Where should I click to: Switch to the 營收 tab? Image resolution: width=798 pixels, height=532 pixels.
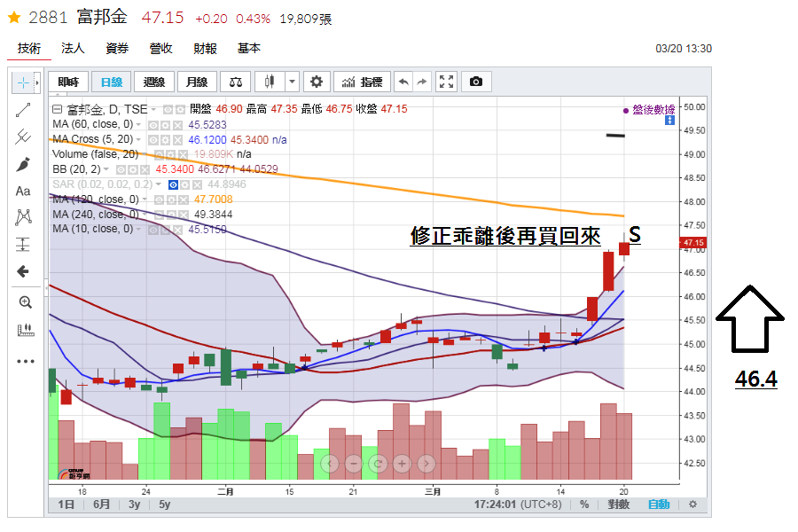point(160,49)
